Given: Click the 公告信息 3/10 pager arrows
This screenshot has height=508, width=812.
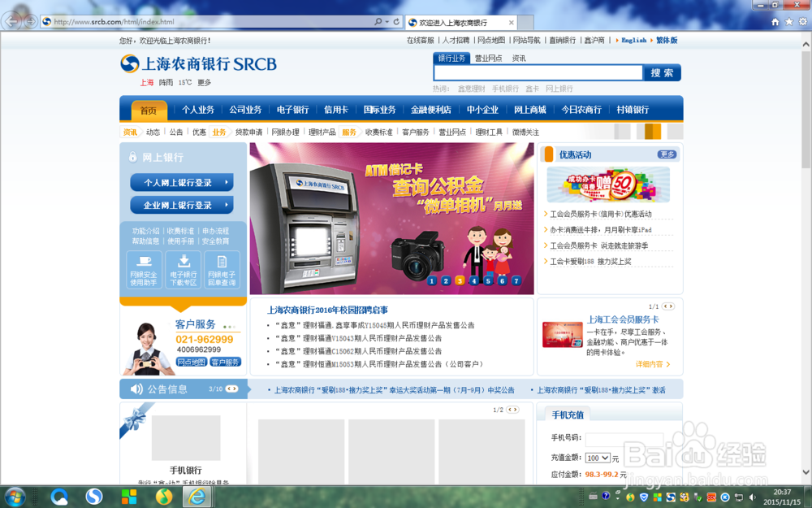Looking at the screenshot, I should point(231,389).
